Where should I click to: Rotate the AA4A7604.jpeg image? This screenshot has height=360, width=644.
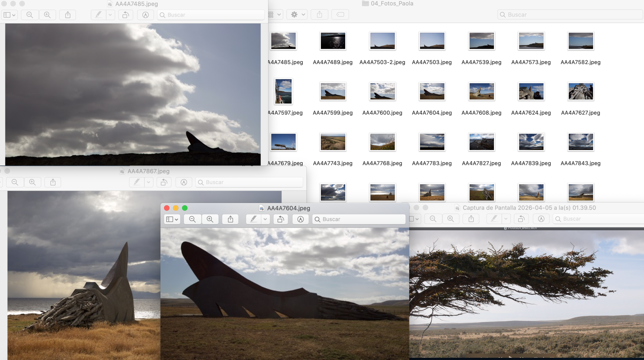point(281,219)
